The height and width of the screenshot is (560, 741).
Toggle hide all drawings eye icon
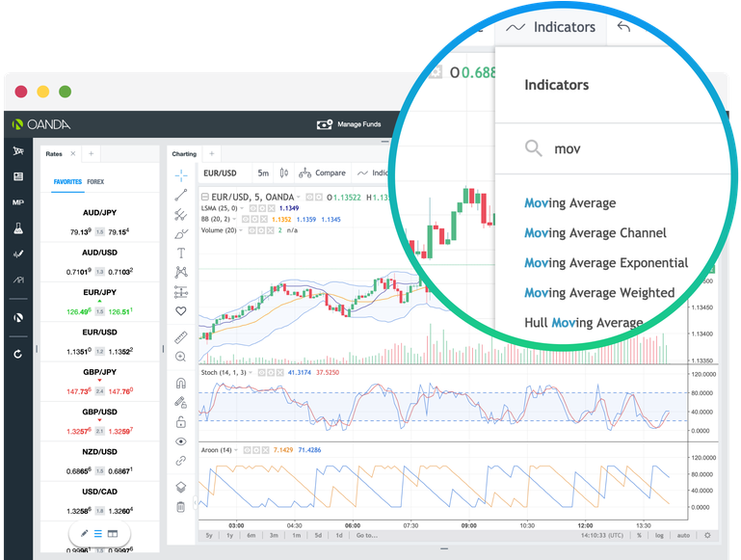tap(181, 441)
